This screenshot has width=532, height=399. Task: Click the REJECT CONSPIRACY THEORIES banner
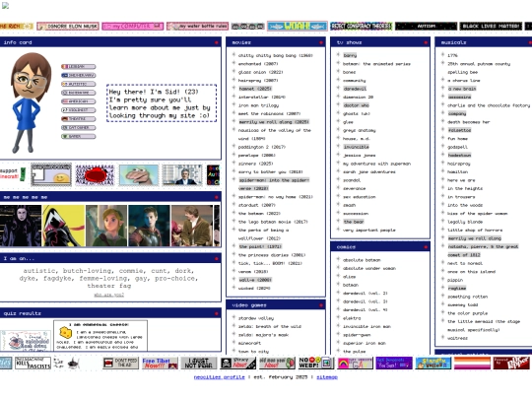(x=362, y=27)
